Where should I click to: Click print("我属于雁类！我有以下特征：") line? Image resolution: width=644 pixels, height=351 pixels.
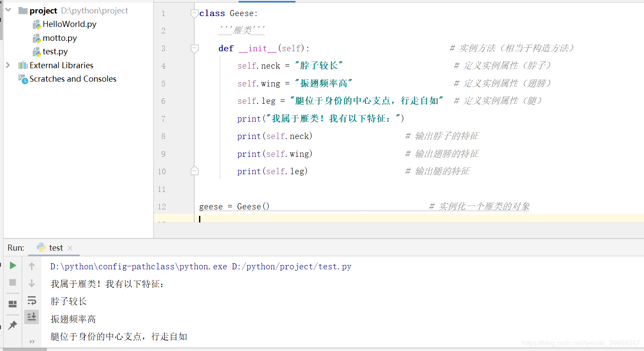pyautogui.click(x=321, y=119)
